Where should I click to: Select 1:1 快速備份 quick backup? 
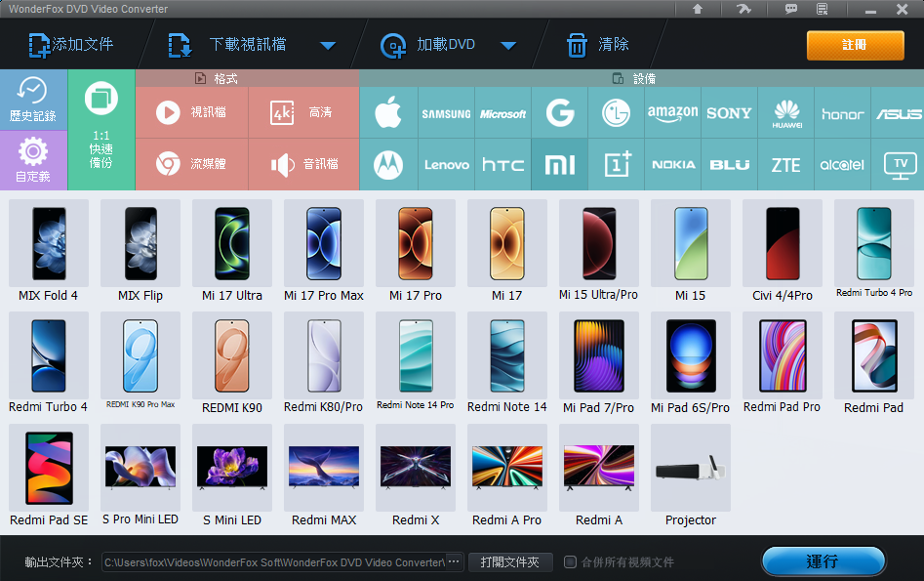click(101, 130)
